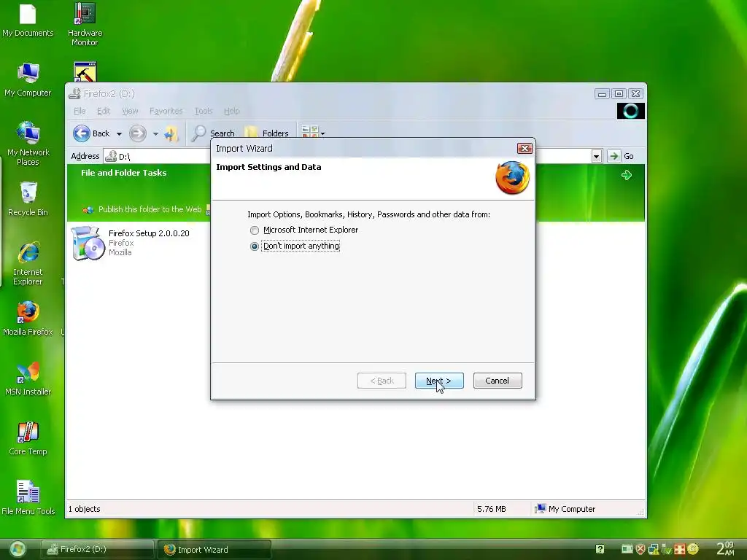Open File menu in Firefox2 explorer window

[80, 111]
